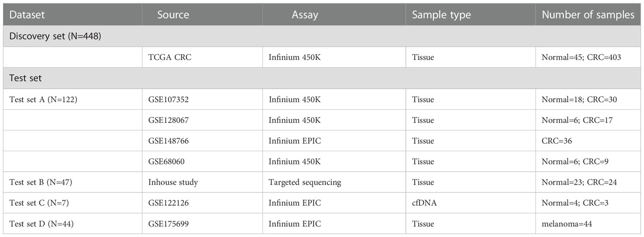Image resolution: width=644 pixels, height=237 pixels.
Task: Select the Assay column header
Action: click(x=305, y=15)
